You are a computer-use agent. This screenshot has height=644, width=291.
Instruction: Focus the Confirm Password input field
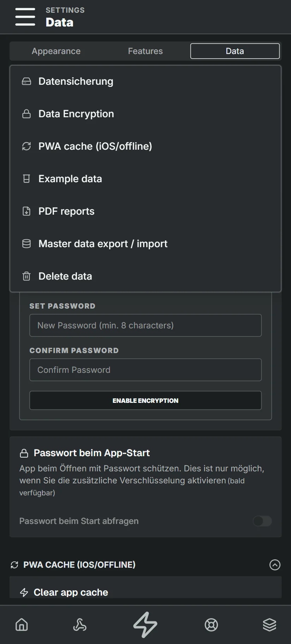coord(145,370)
